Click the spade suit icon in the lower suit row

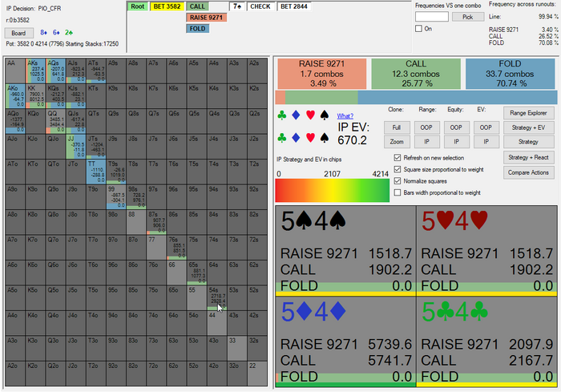tap(324, 138)
